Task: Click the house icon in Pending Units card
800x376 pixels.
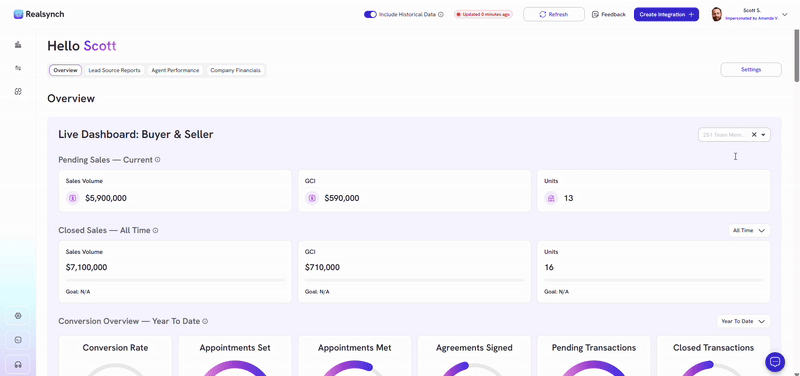Action: coord(551,198)
